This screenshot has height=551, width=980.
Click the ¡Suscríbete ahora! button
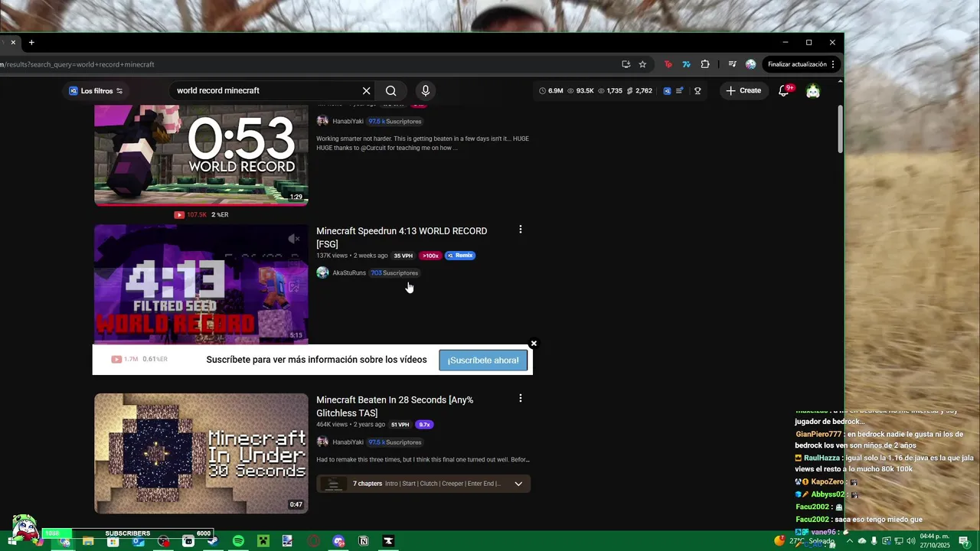tap(483, 360)
